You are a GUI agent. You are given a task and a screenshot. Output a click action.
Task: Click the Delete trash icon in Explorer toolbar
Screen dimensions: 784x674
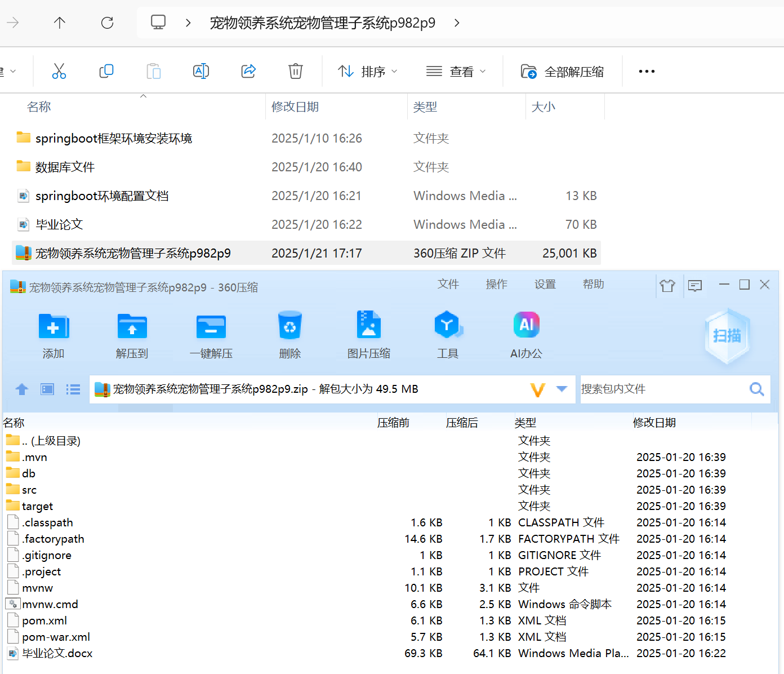click(296, 71)
